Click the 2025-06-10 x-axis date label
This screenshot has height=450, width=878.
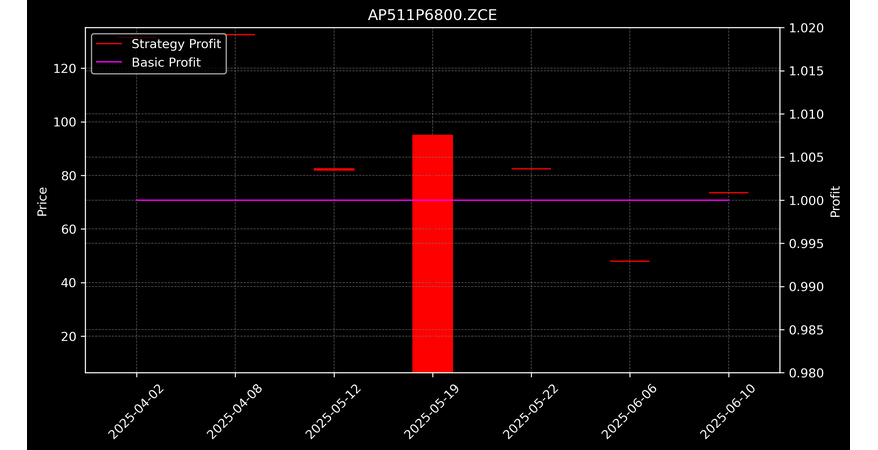(x=728, y=412)
